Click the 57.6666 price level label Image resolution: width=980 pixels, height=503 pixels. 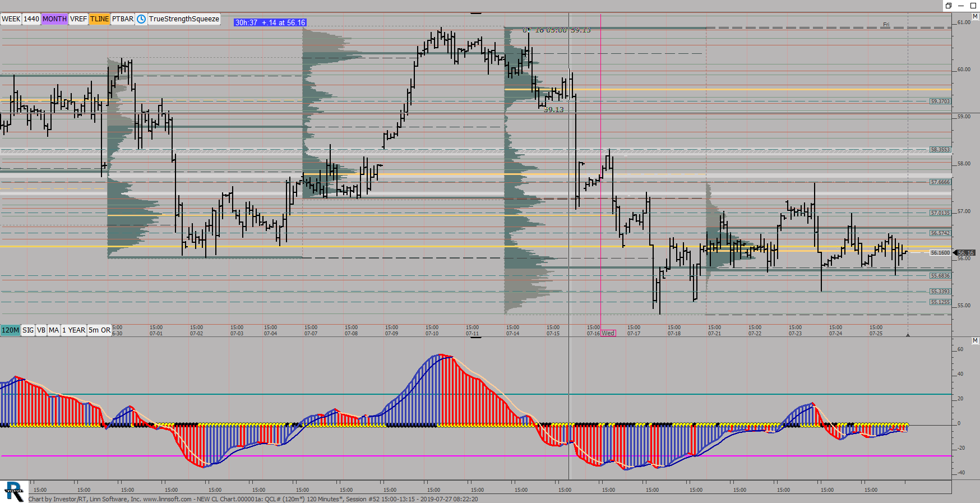(x=940, y=182)
